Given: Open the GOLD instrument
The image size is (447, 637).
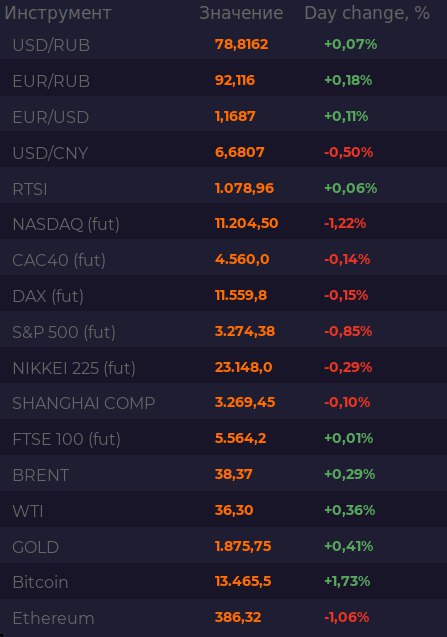Looking at the screenshot, I should click(x=36, y=547).
